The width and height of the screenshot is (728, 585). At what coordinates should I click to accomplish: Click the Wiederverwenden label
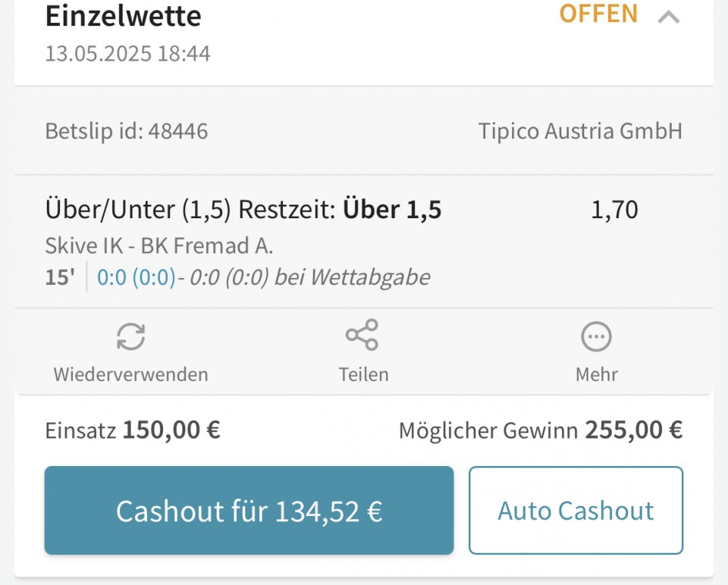131,374
